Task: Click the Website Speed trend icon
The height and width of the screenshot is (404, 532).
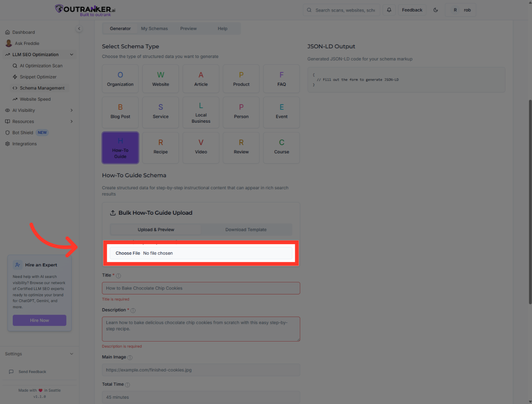Action: (15, 100)
